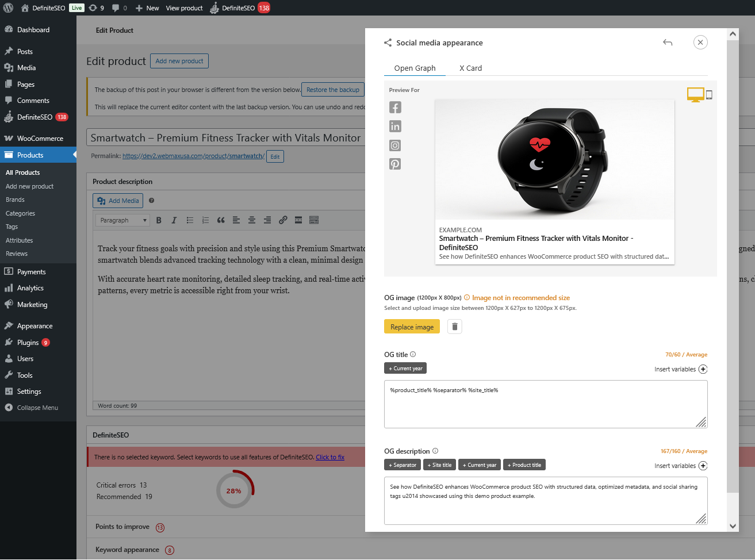Screen dimensions: 755x560
Task: Select the Facebook preview icon
Action: tap(395, 107)
